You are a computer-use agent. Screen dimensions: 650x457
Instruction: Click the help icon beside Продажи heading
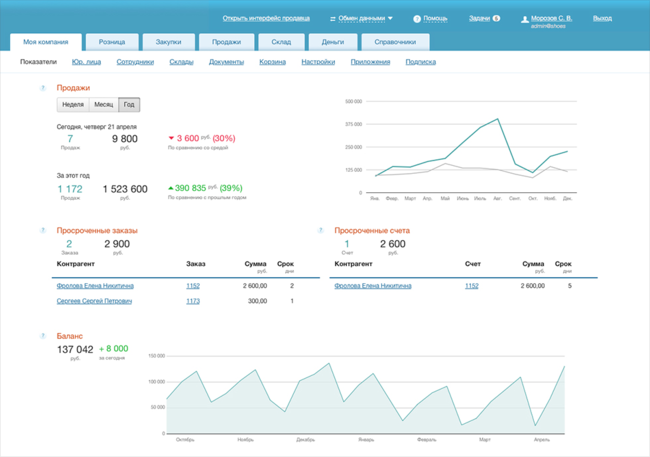(43, 88)
